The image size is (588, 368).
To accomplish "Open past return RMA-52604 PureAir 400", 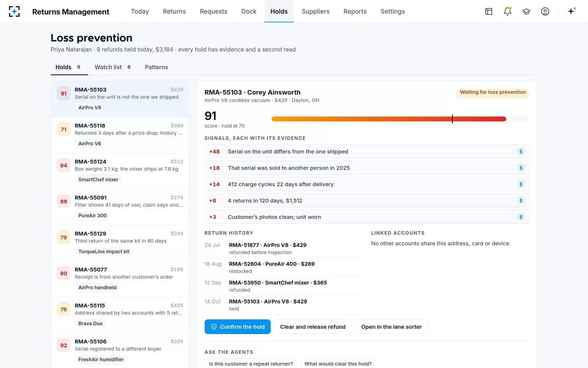I will [283, 267].
